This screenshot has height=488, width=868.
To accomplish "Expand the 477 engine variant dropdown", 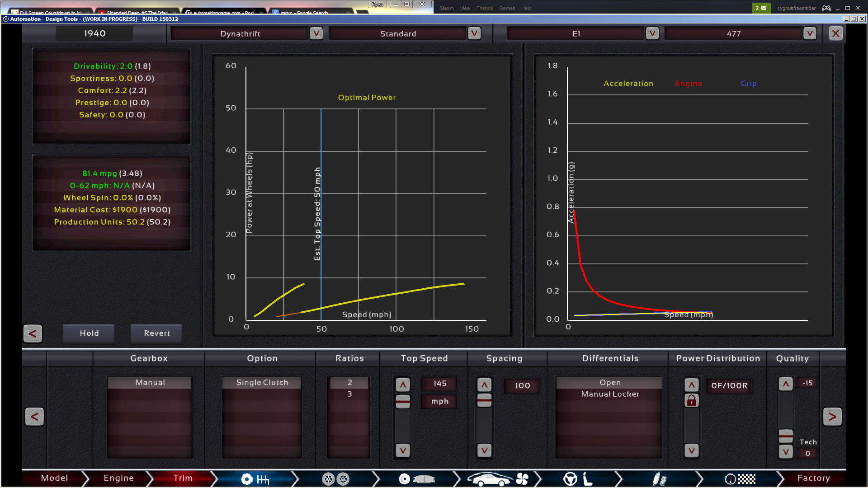I will [810, 33].
